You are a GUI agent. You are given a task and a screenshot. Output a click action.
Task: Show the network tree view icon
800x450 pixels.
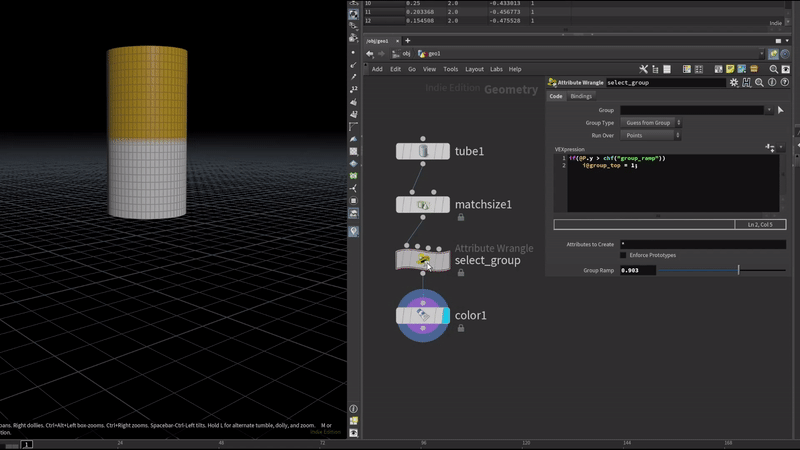click(655, 69)
